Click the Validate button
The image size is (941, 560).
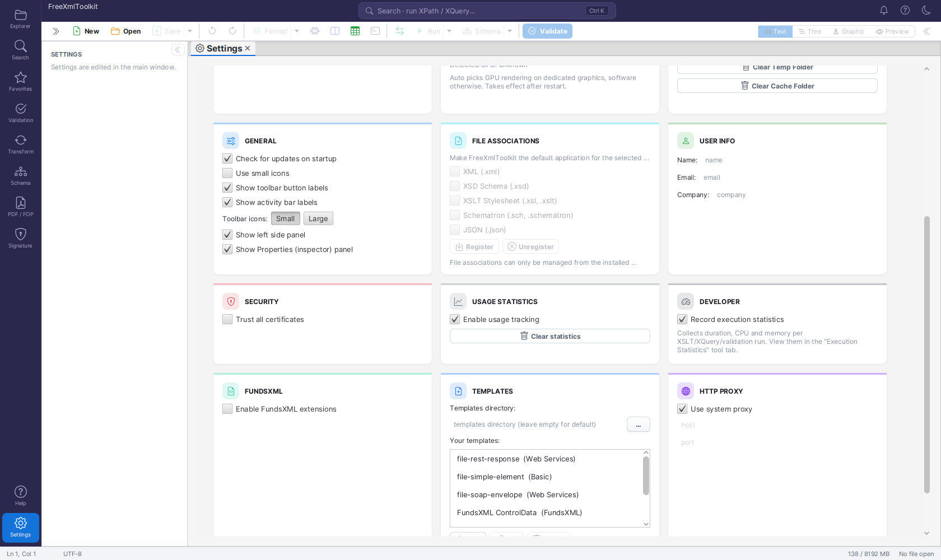coord(547,31)
